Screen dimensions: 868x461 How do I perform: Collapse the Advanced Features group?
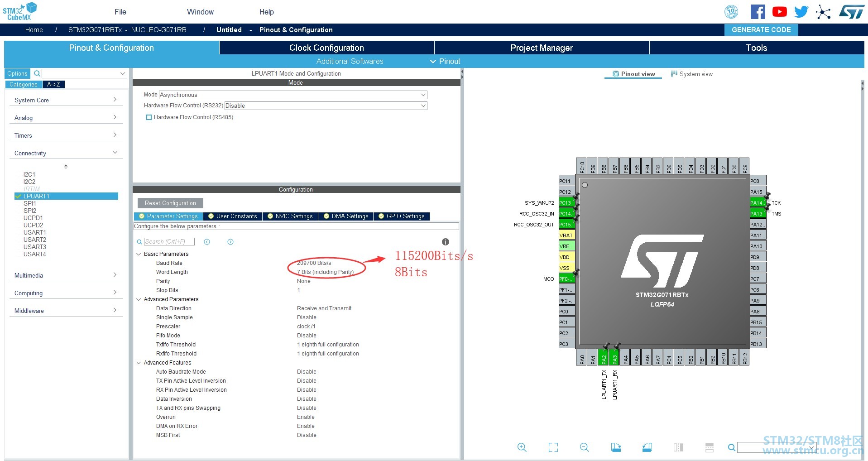tap(139, 363)
